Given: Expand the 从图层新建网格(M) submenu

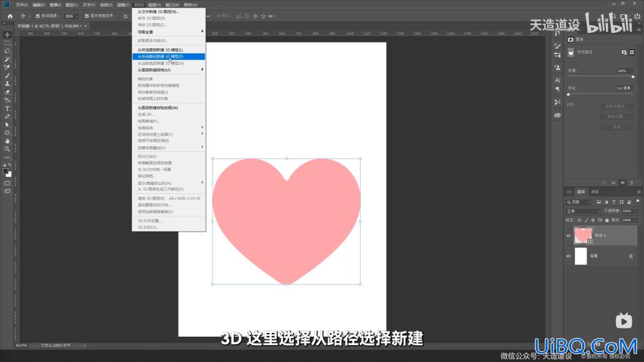Looking at the screenshot, I should coord(169,70).
